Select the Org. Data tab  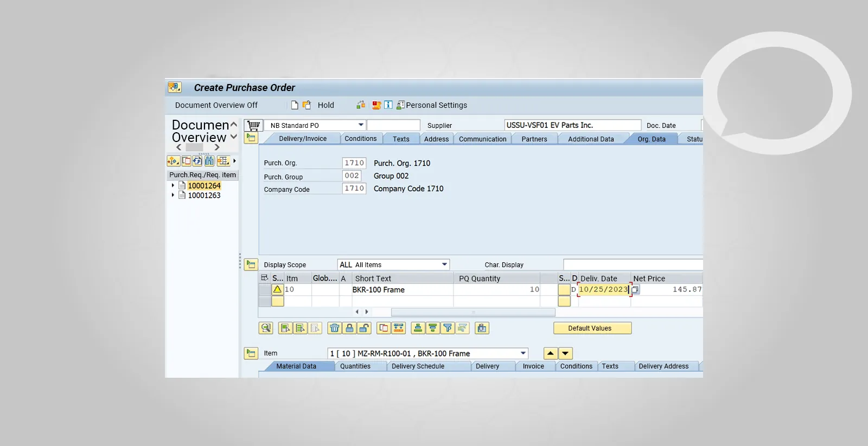pyautogui.click(x=651, y=139)
